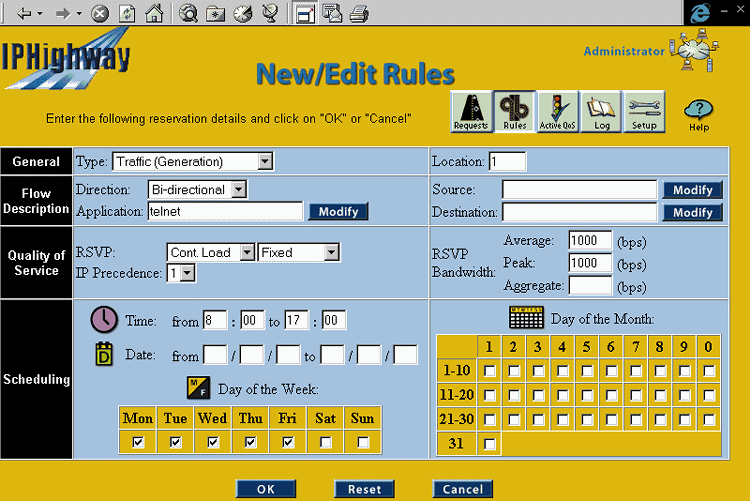Click the Aggregate bandwidth field
The width and height of the screenshot is (750, 501).
590,285
